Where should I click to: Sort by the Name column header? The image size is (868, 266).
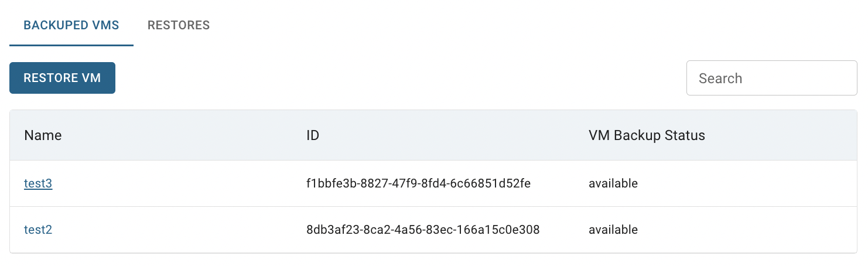(x=43, y=135)
